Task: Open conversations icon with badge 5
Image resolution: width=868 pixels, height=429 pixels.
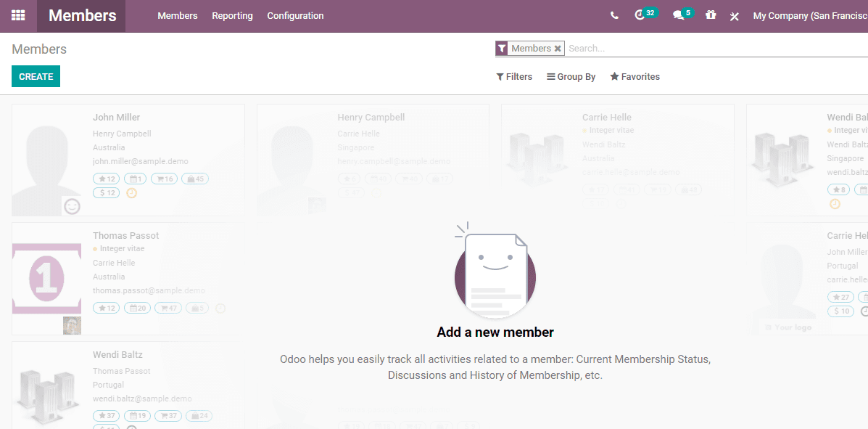Action: pos(683,15)
